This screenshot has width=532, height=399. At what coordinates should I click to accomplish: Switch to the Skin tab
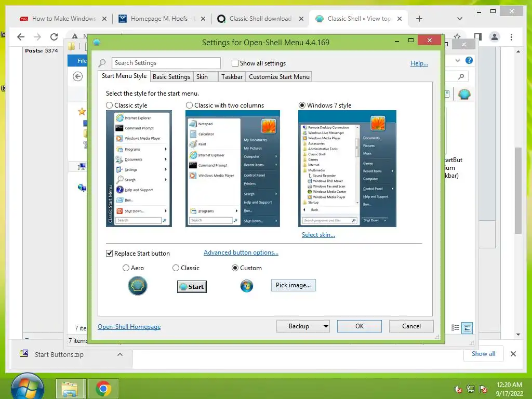pyautogui.click(x=205, y=77)
